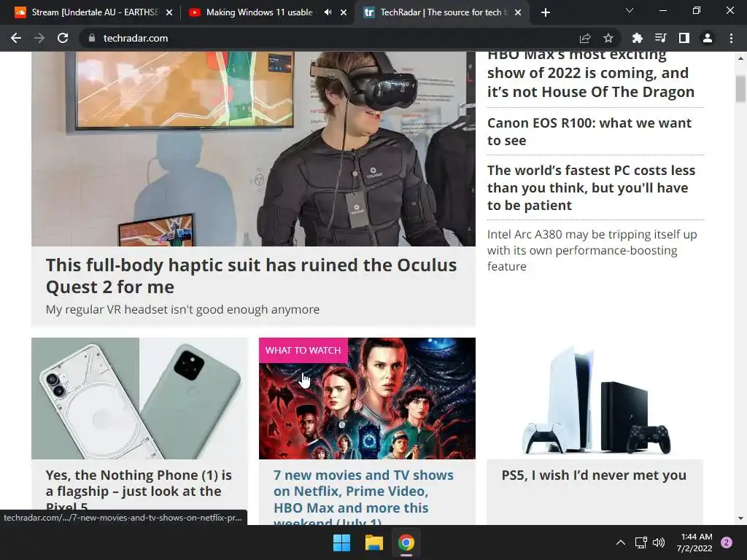747x560 pixels.
Task: Open clock showing 1:44 AM 7/2/2022
Action: pos(694,542)
